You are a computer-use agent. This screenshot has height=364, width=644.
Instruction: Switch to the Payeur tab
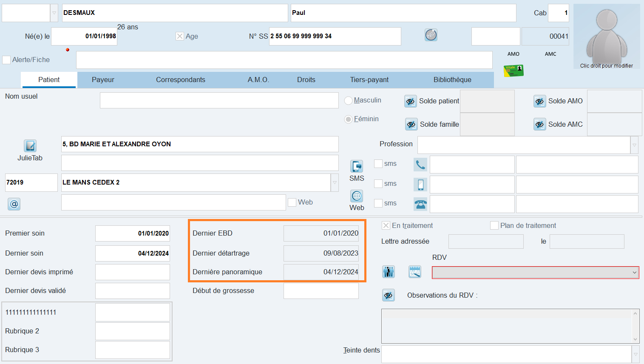click(x=103, y=80)
